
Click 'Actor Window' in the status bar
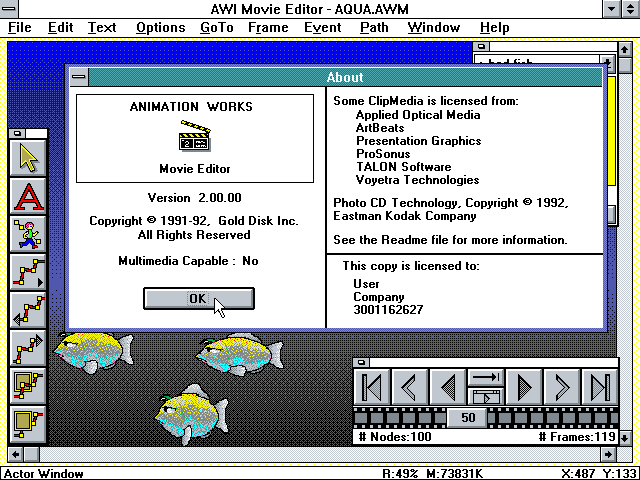[x=44, y=474]
